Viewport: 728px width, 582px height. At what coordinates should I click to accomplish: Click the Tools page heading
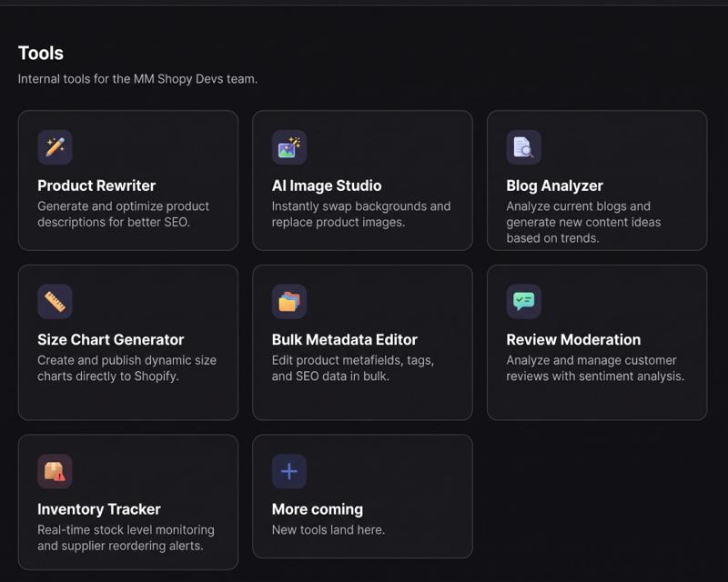(41, 53)
